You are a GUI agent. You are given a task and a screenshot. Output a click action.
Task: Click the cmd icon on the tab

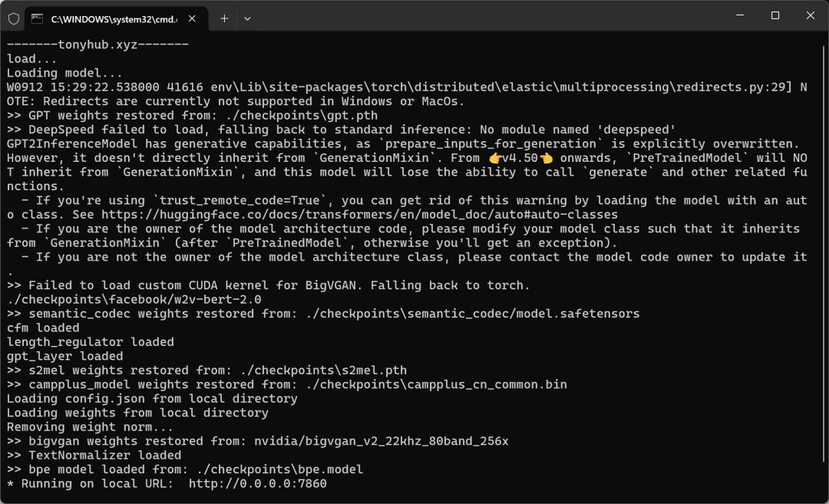pyautogui.click(x=37, y=18)
